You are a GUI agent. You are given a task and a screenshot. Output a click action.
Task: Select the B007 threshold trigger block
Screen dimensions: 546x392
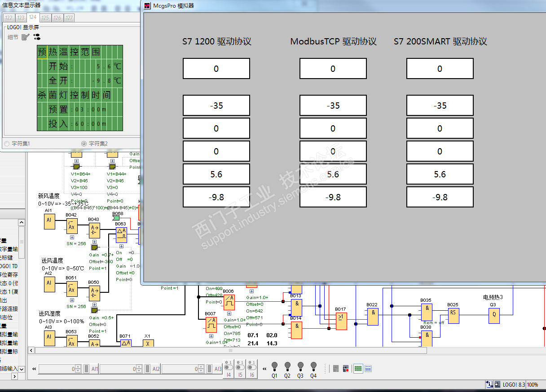coord(211,324)
